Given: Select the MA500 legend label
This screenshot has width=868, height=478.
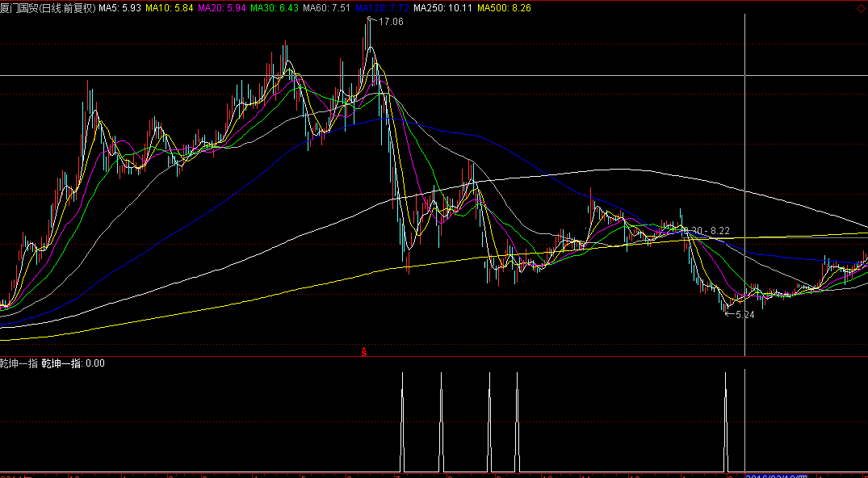Looking at the screenshot, I should point(502,8).
